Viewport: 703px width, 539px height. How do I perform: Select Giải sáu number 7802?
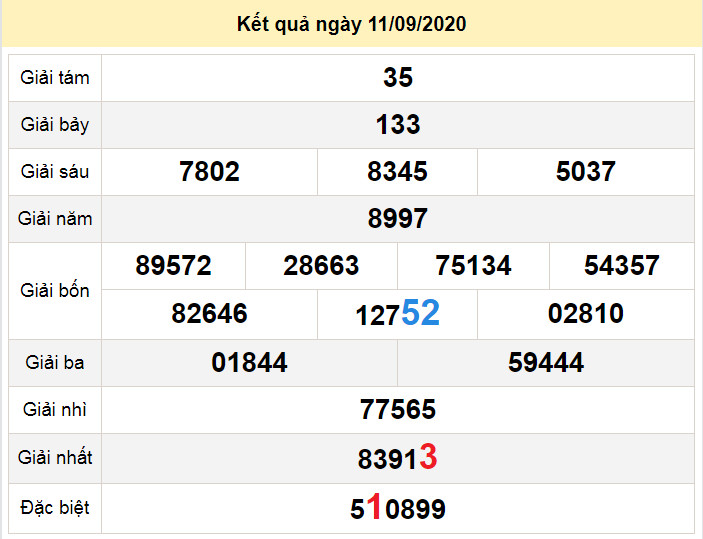pos(209,171)
